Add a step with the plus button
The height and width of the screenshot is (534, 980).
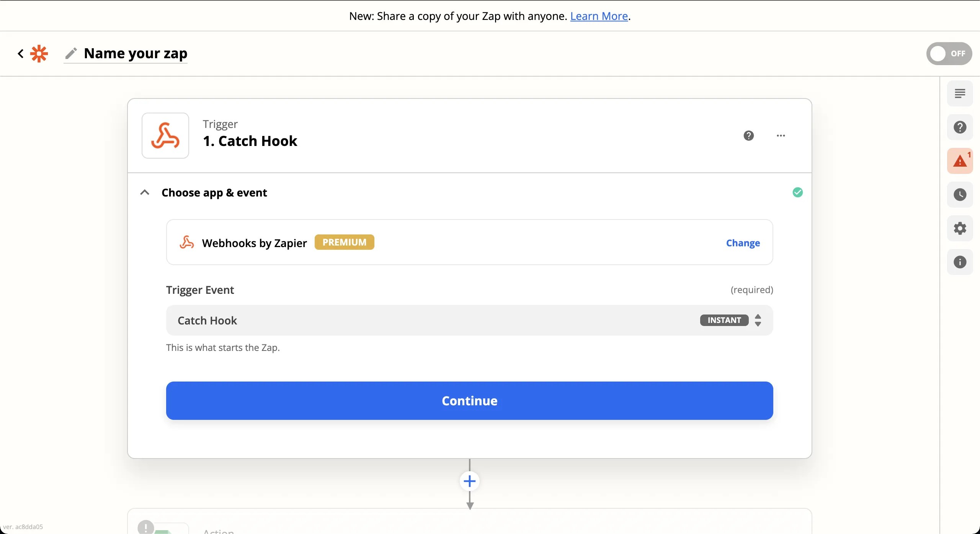coord(470,481)
